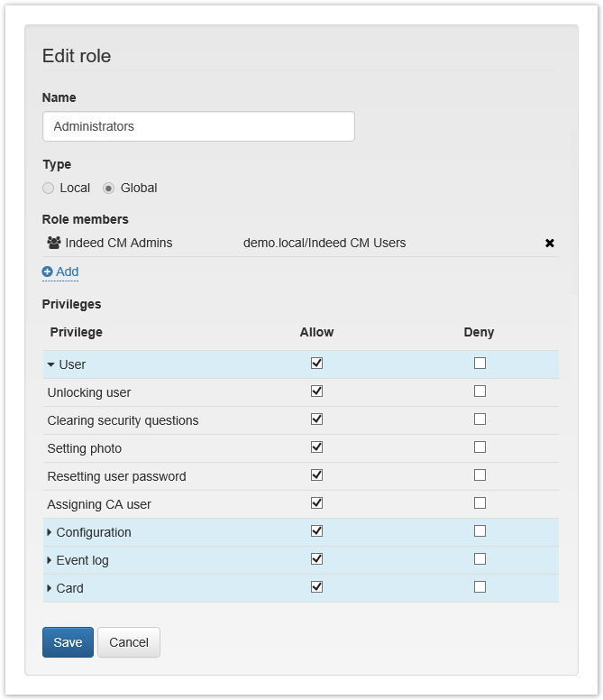This screenshot has height=700, width=603.
Task: Check Deny for Clearing security questions
Action: point(480,419)
